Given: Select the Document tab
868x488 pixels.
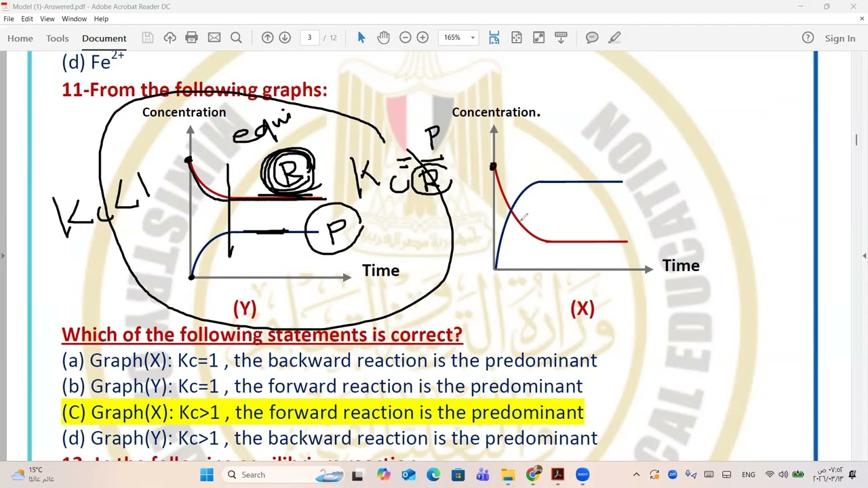Looking at the screenshot, I should click(104, 39).
